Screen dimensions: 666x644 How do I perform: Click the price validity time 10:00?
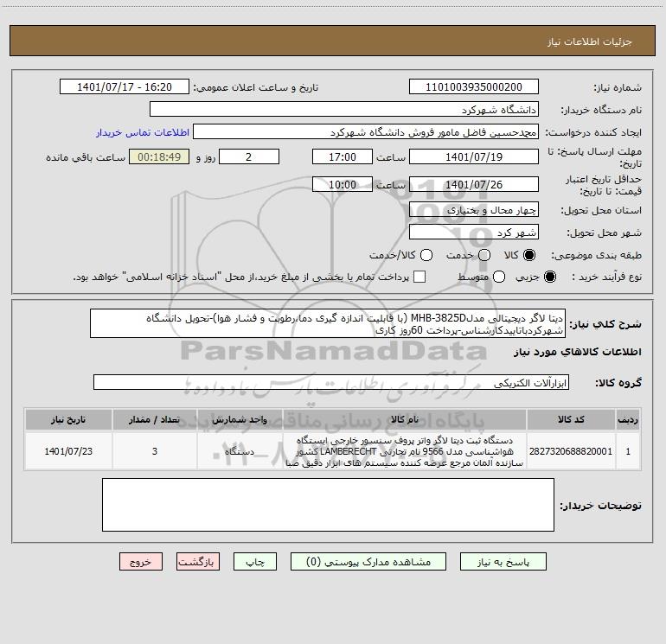[x=343, y=184]
